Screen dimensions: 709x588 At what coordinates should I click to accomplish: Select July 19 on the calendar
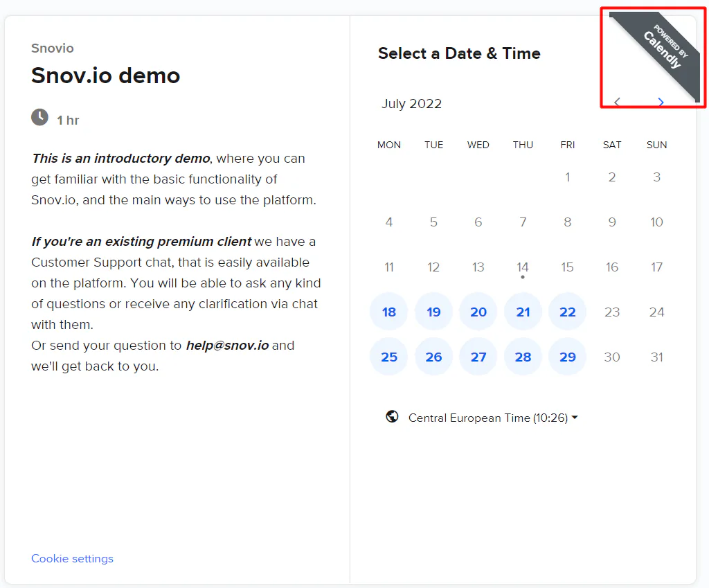433,312
